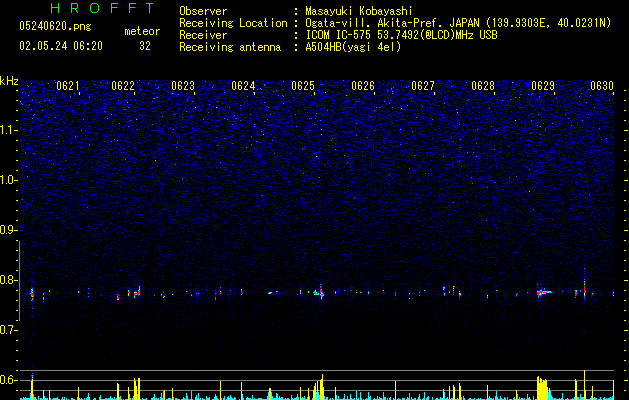Click the wide yellow intensity block after 0629
Image resolution: width=629 pixels, height=400 pixels.
542,388
